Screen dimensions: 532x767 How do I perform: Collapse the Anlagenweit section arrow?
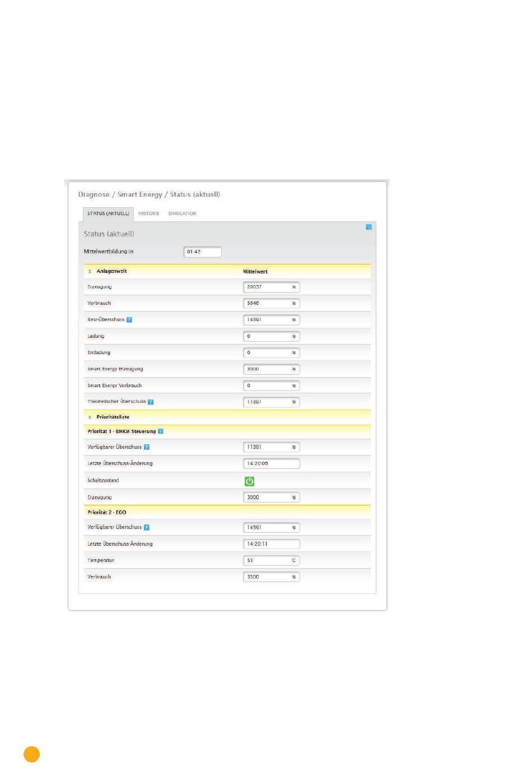(90, 271)
